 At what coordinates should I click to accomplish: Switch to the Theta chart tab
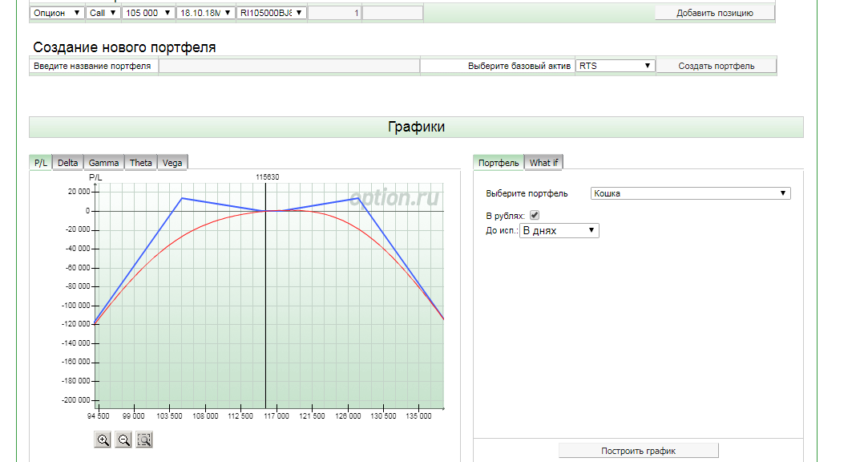(140, 162)
